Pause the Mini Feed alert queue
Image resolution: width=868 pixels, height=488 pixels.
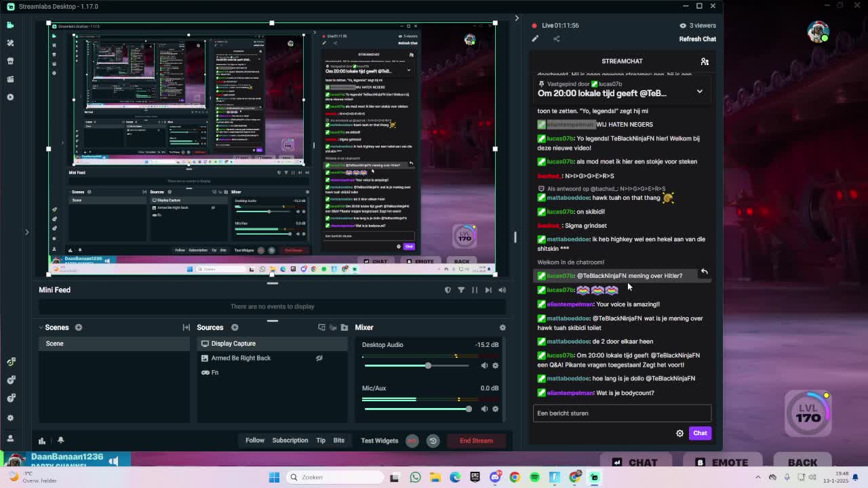pyautogui.click(x=475, y=290)
